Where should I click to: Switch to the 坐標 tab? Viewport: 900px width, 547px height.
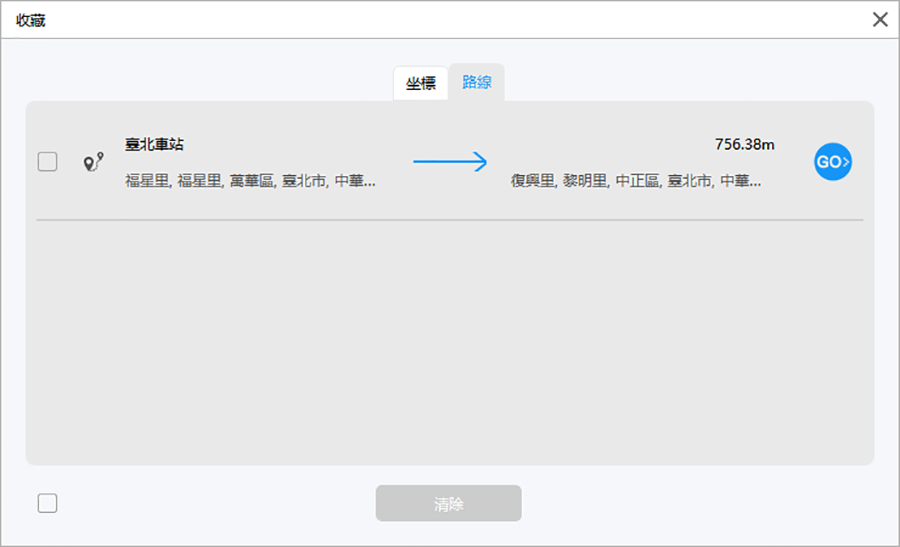point(420,83)
